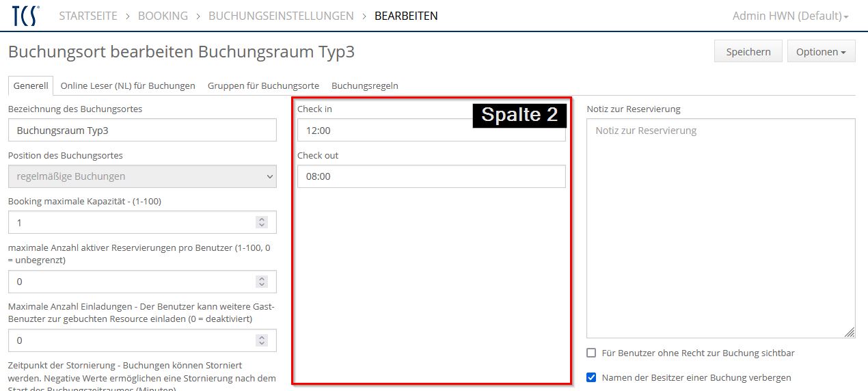This screenshot has height=391, width=868.
Task: Click the Check in time field
Action: [x=383, y=131]
